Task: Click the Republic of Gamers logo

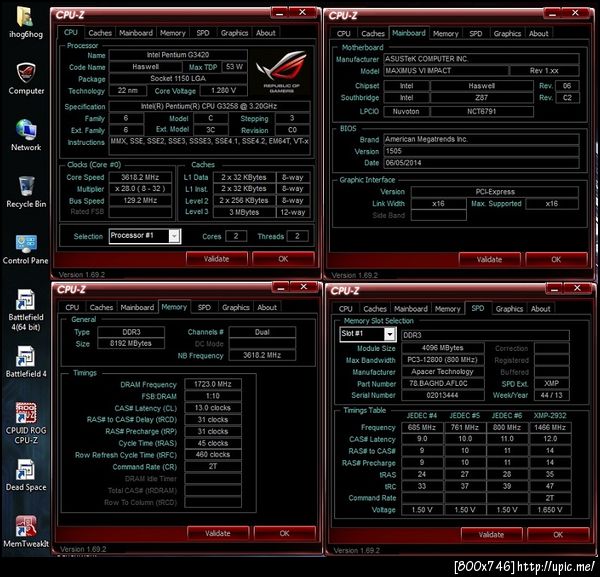Action: [x=282, y=71]
